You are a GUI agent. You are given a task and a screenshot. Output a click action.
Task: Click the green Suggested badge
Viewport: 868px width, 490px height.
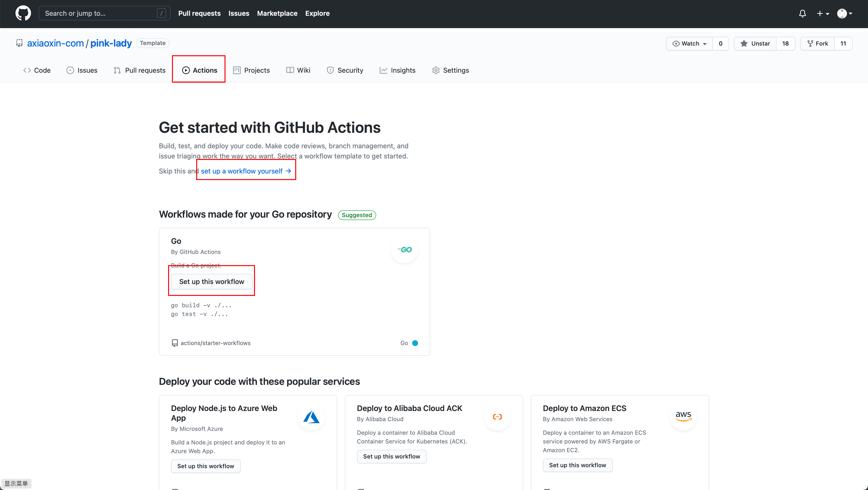point(357,215)
